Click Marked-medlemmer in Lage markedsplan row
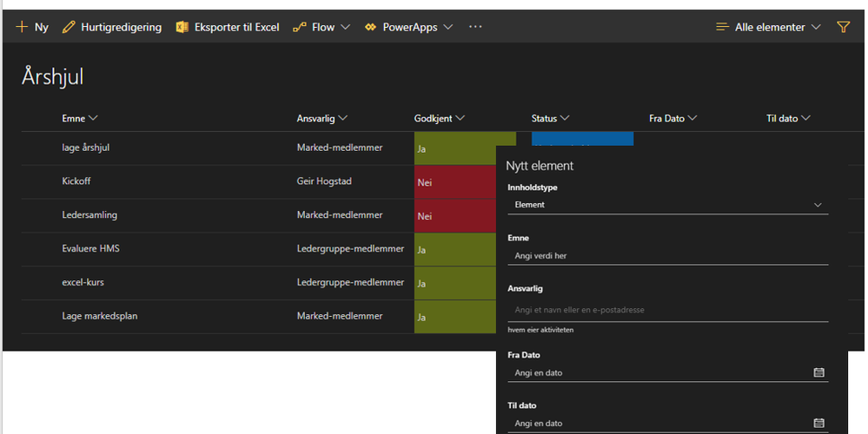This screenshot has width=868, height=434. 340,316
